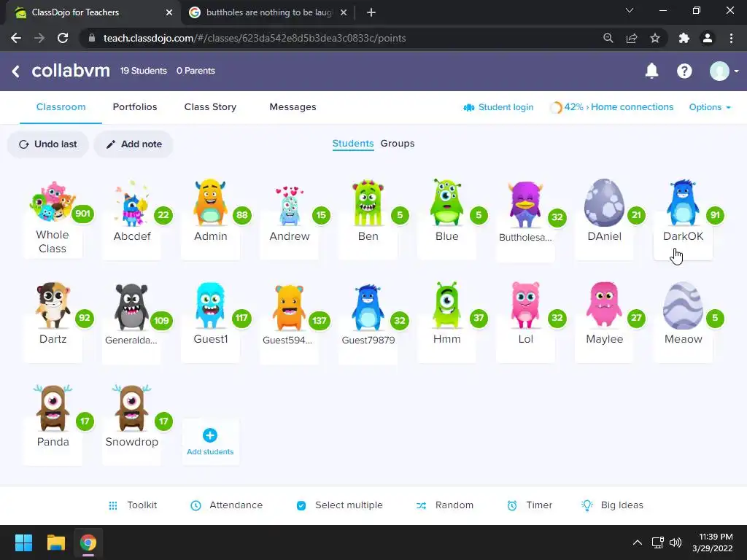Click the Undo last button
Screen dimensions: 747x560
[x=47, y=144]
